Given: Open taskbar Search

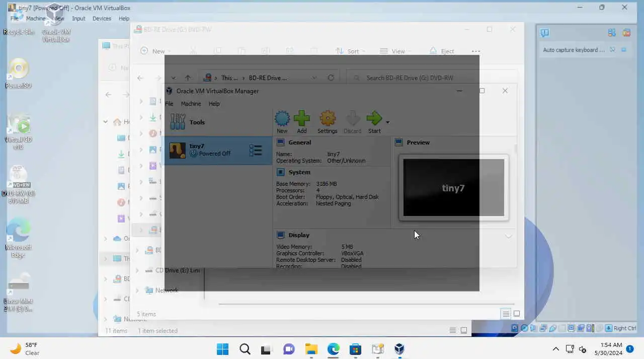Looking at the screenshot, I should (245, 349).
